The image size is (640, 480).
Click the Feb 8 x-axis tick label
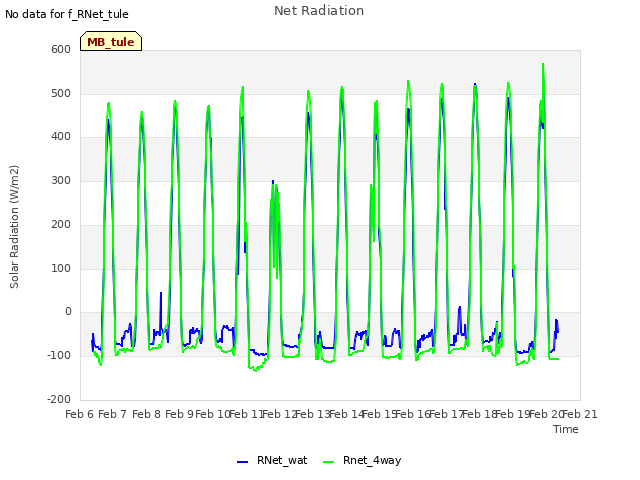146,414
